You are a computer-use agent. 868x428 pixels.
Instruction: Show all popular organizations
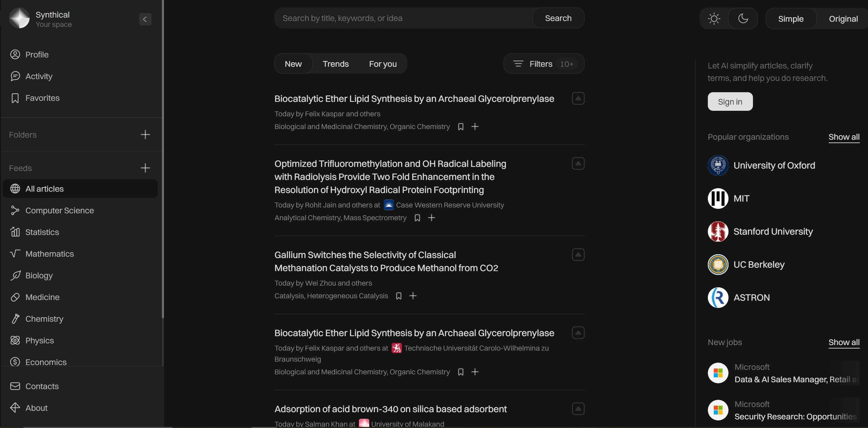844,137
